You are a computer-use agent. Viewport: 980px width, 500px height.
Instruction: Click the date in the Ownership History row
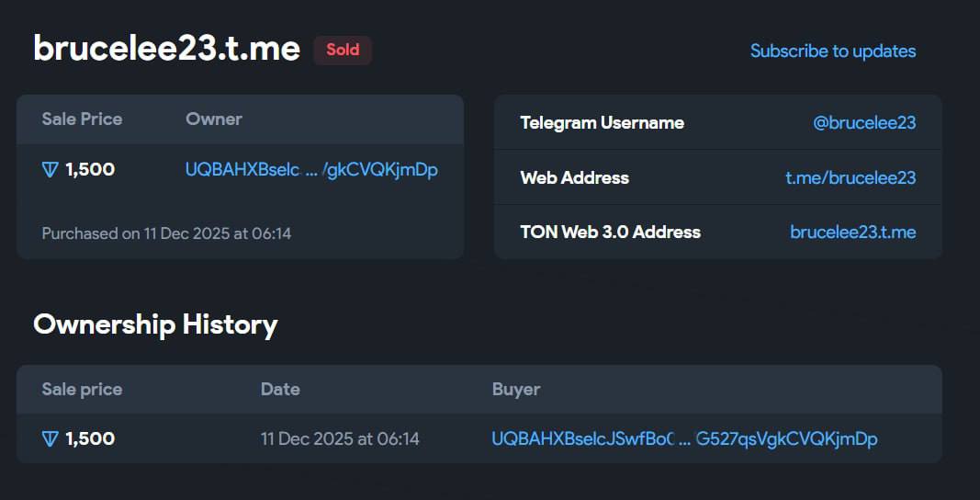coord(340,439)
